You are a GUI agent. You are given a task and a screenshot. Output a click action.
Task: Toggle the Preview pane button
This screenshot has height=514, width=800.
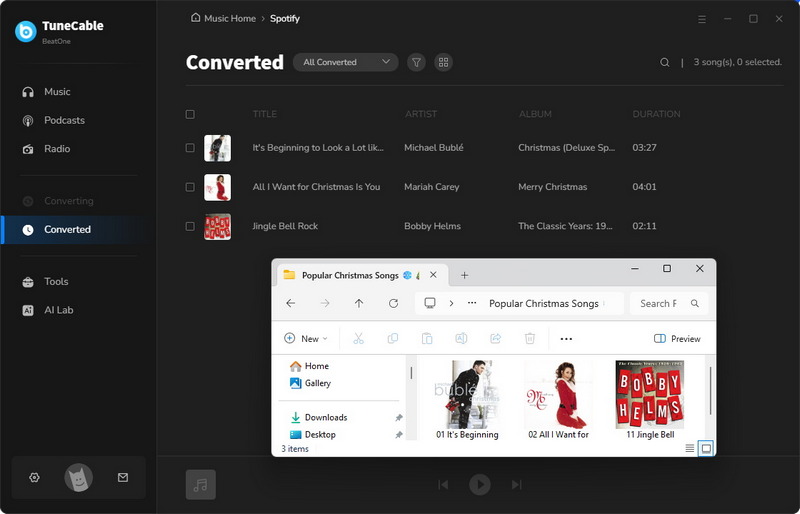click(677, 339)
